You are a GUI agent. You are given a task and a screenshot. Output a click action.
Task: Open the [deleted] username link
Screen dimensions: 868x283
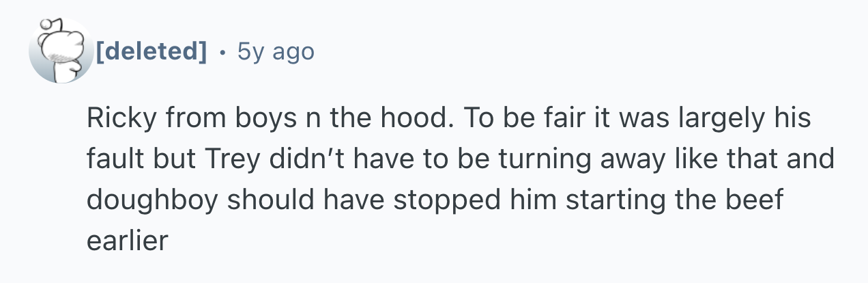coord(151,51)
